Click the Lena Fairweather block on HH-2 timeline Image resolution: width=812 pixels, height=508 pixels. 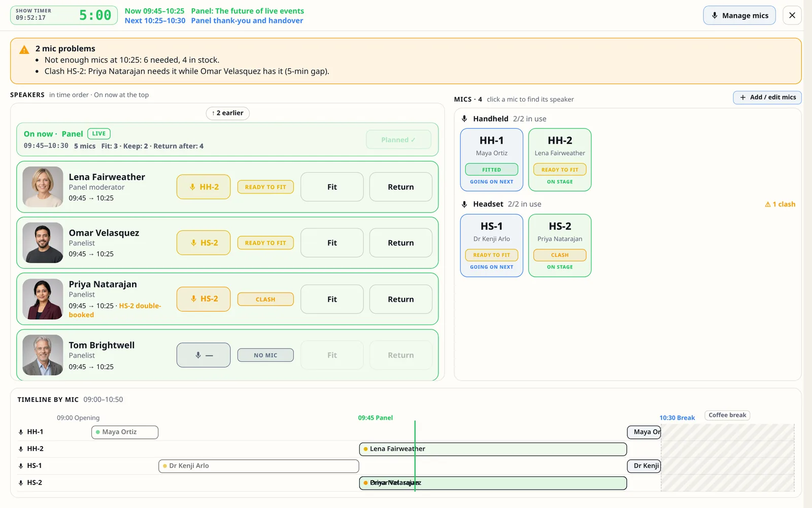tap(493, 449)
